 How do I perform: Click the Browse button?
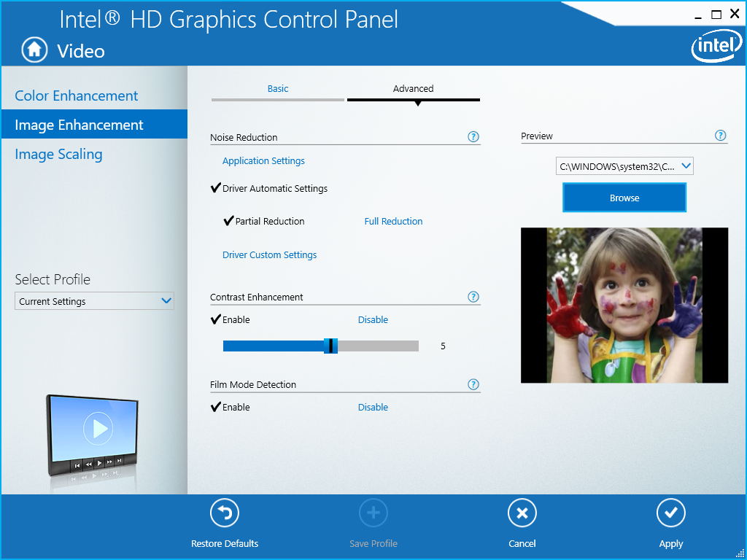coord(624,198)
